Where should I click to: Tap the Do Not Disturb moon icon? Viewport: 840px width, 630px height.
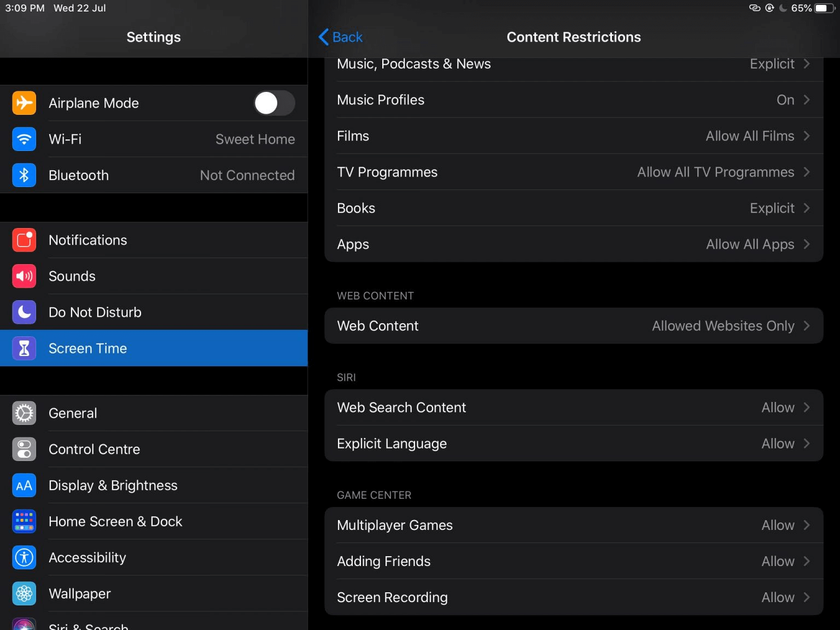pyautogui.click(x=24, y=312)
